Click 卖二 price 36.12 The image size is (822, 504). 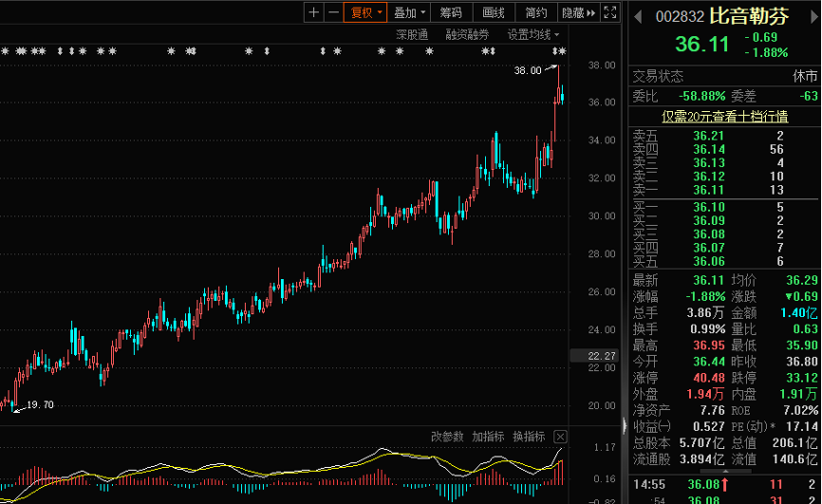(709, 177)
